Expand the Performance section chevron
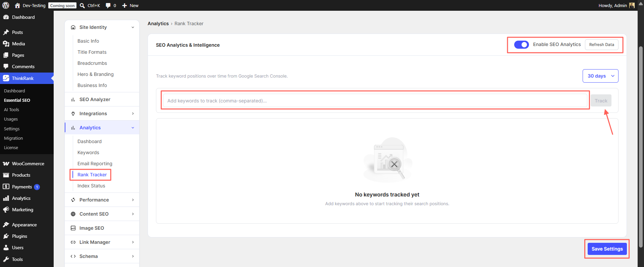 pos(133,200)
